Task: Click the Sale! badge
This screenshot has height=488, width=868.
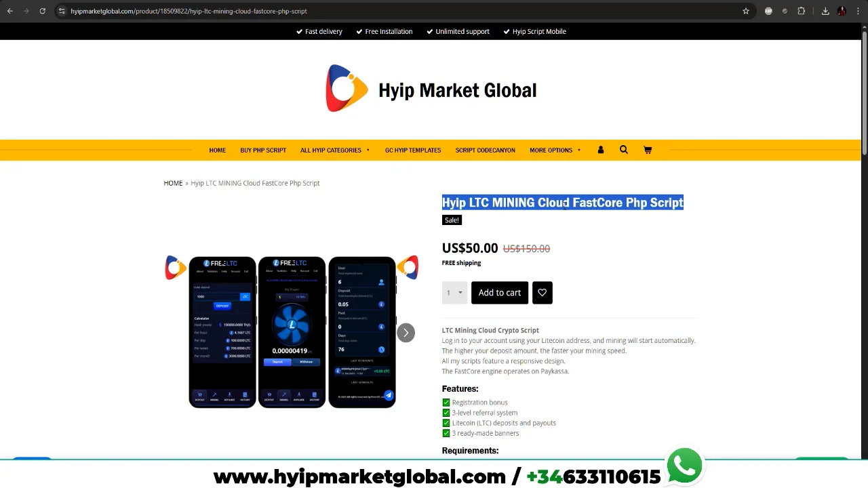Action: (x=452, y=220)
